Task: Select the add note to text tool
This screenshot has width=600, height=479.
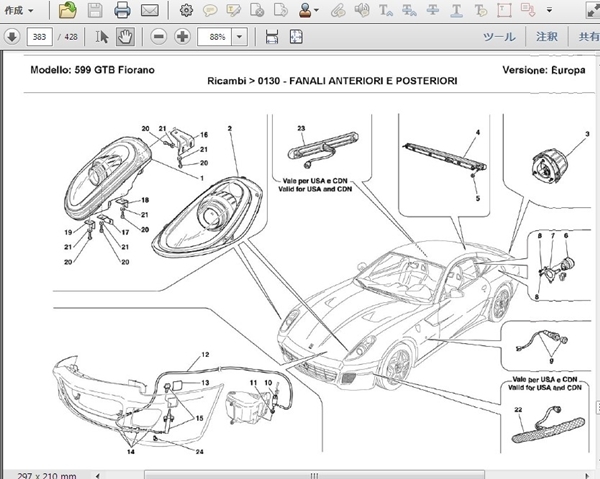Action: (480, 10)
